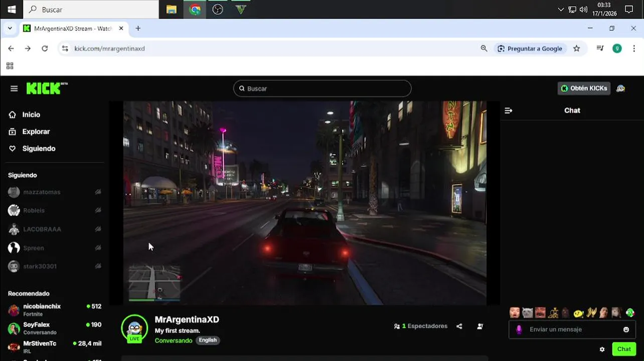Viewport: 644px width, 361px height.
Task: Click the offline icon next to Spreen
Action: [x=98, y=248]
